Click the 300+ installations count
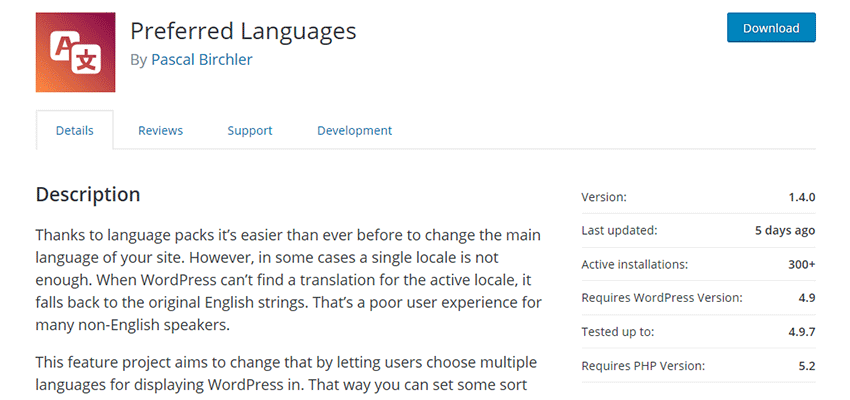The height and width of the screenshot is (400, 850). pos(800,264)
